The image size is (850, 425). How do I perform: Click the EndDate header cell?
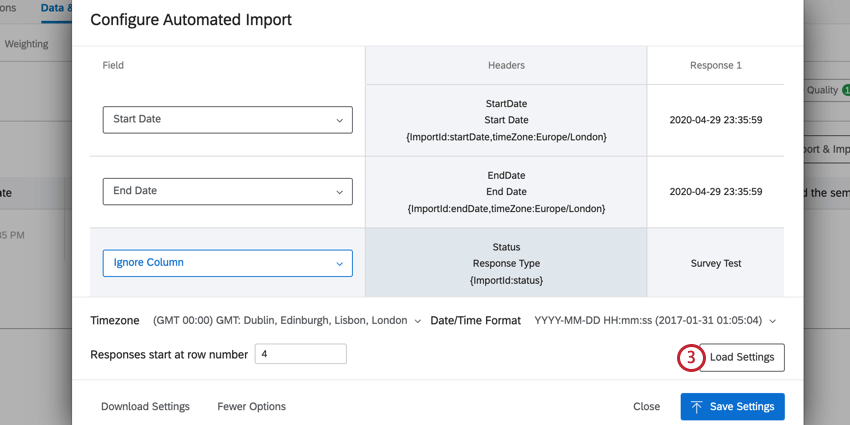tap(506, 191)
